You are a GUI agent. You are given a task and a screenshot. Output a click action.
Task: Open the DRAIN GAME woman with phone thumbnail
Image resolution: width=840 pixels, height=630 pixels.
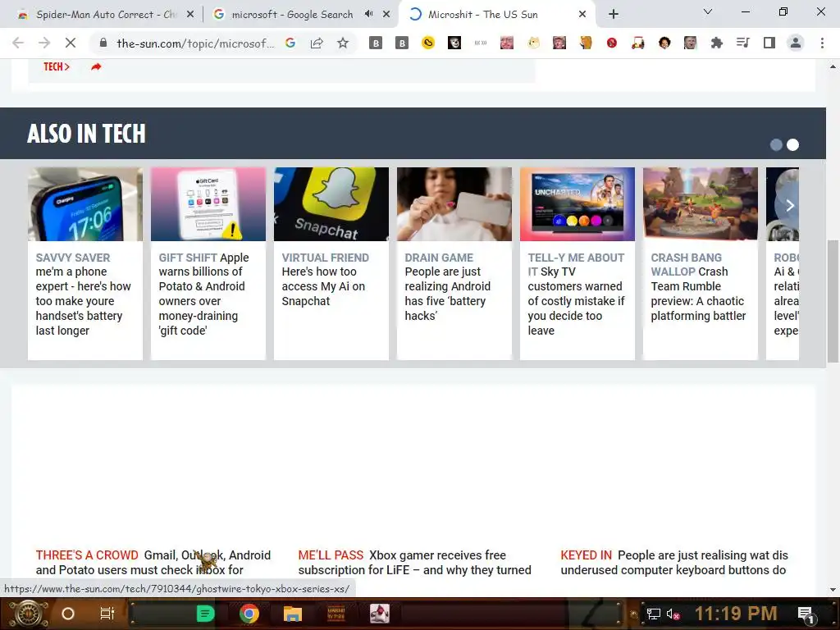[454, 204]
